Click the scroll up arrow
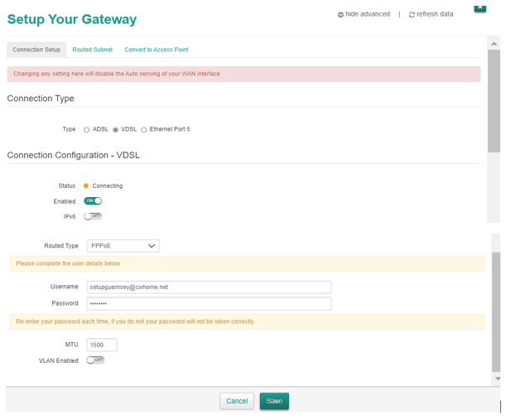 494,43
